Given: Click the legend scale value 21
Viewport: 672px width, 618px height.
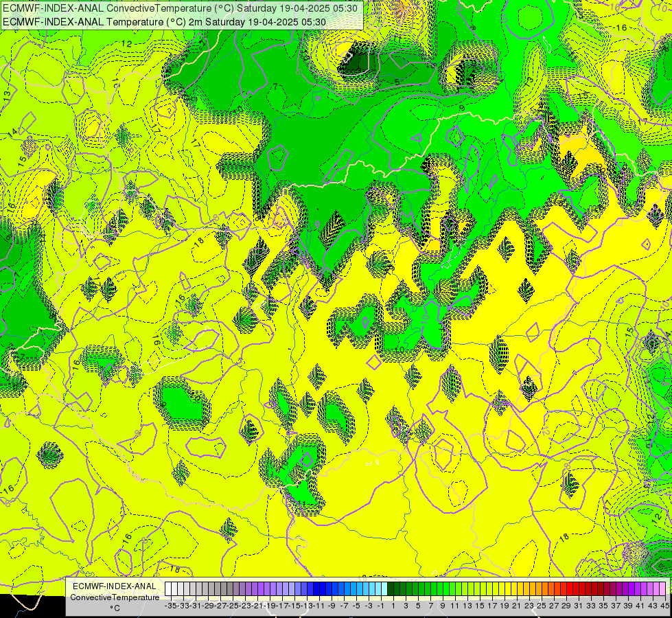Looking at the screenshot, I should 517,606.
